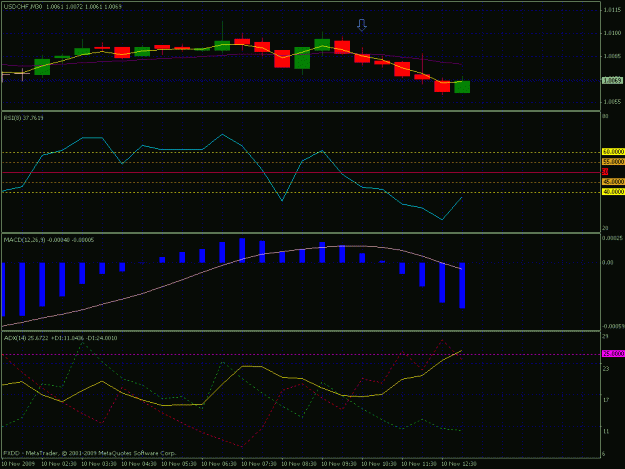This screenshot has height=469, width=625.
Task: Click the 17 value on ADX scale
Action: click(x=605, y=400)
